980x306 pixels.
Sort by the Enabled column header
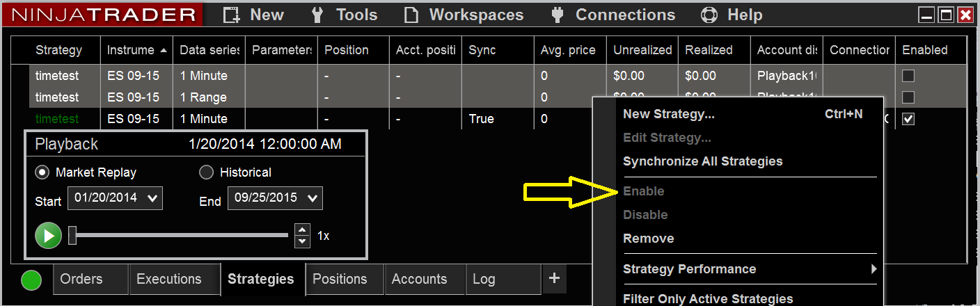931,50
